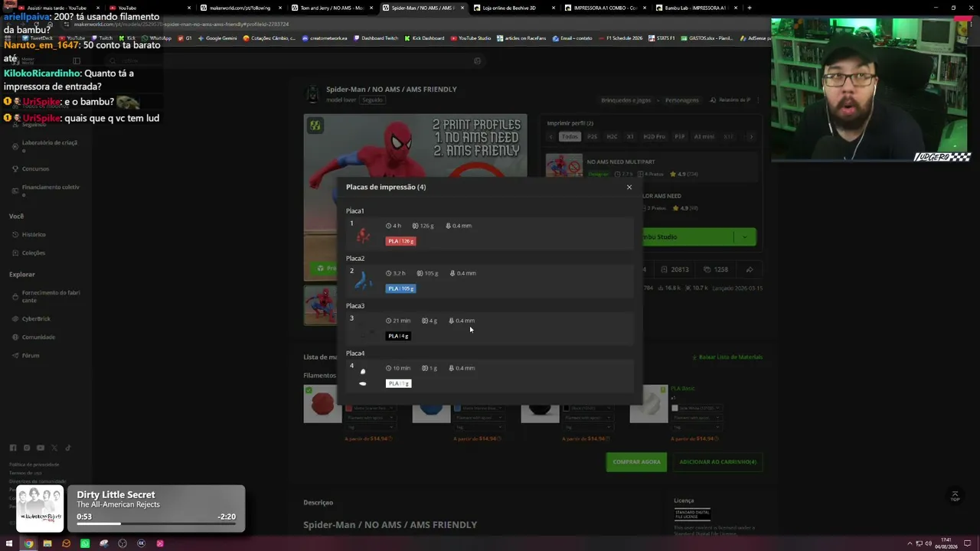Click the scroll-to-top icon at page right
This screenshot has height=551, width=980.
click(x=955, y=497)
